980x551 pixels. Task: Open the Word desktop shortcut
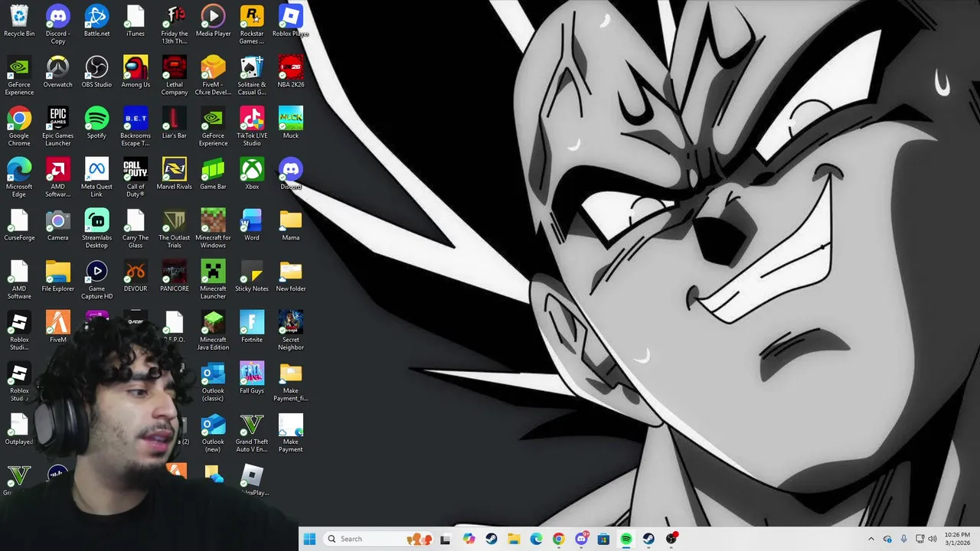pyautogui.click(x=252, y=226)
